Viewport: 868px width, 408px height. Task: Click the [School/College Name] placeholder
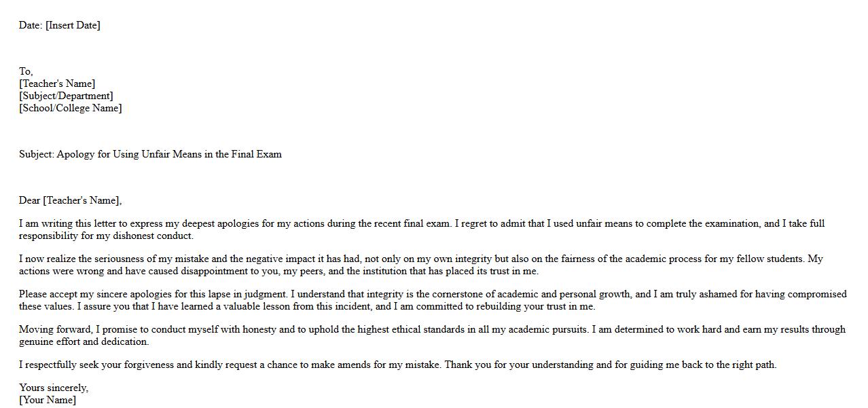(71, 108)
